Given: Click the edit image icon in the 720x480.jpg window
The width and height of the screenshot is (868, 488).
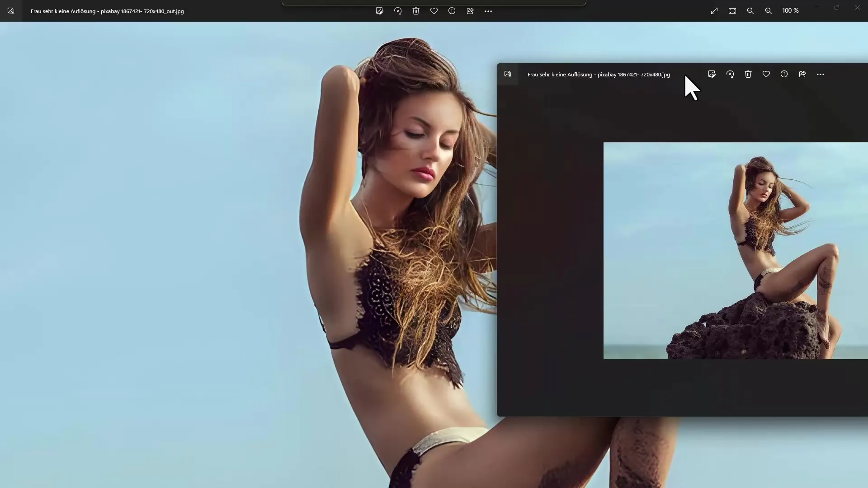Looking at the screenshot, I should [x=712, y=74].
